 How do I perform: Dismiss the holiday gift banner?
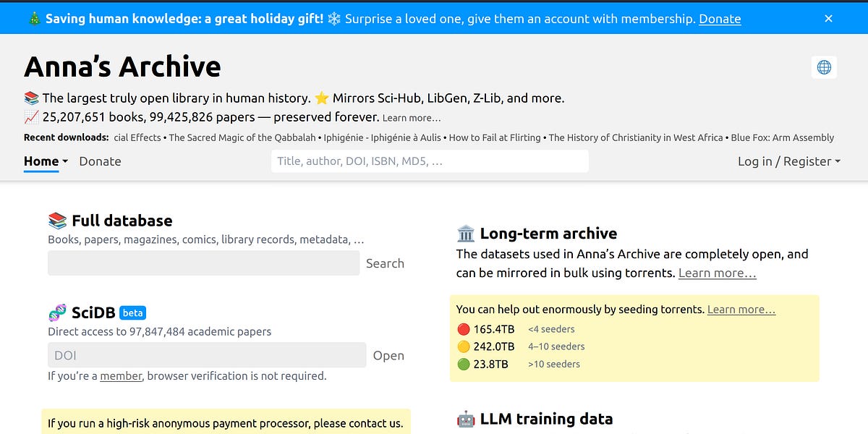pos(828,19)
